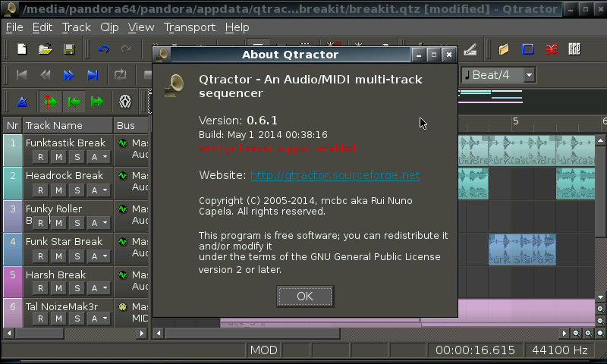
Task: Open the Messages blue square icon
Action: point(527,49)
